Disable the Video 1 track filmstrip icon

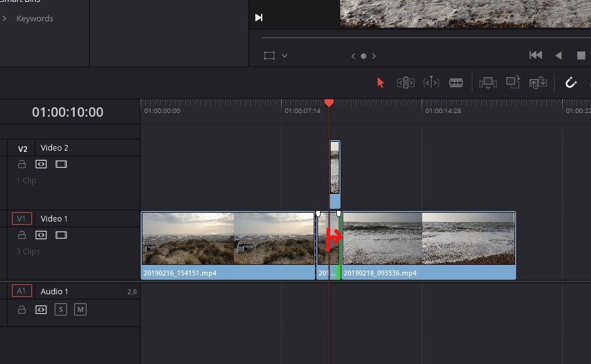(x=61, y=235)
